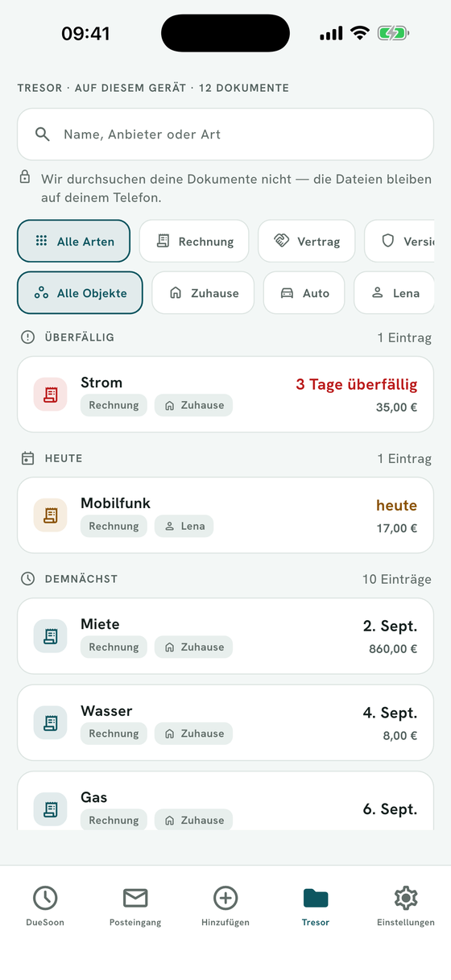Open the Posteingang tab
This screenshot has height=980, width=451.
tap(135, 906)
